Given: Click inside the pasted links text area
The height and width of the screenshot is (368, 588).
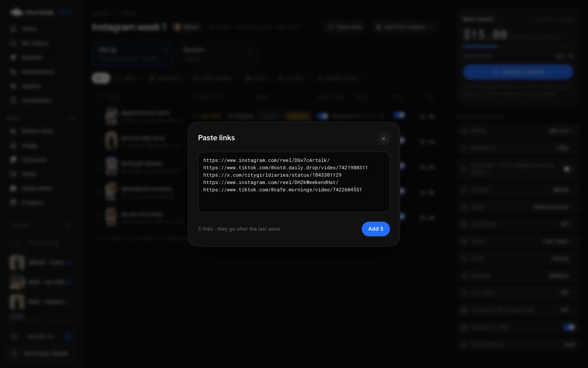Looking at the screenshot, I should (x=294, y=182).
